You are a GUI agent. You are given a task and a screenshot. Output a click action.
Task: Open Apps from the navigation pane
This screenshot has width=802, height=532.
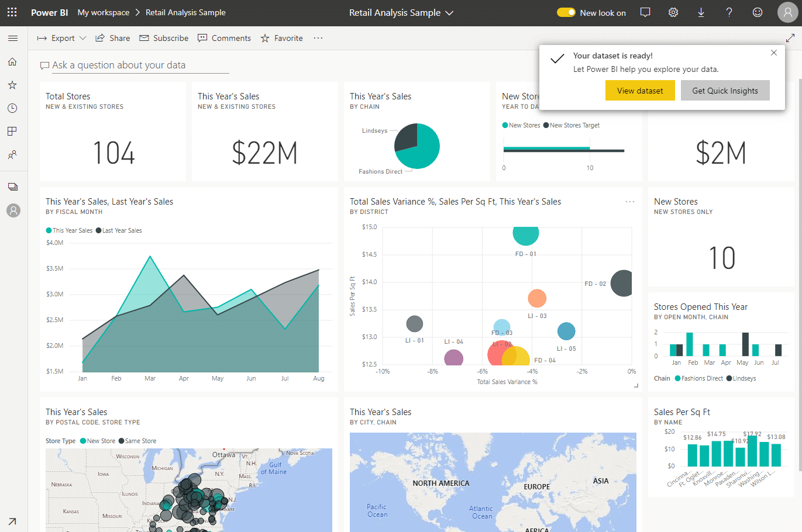pos(13,131)
